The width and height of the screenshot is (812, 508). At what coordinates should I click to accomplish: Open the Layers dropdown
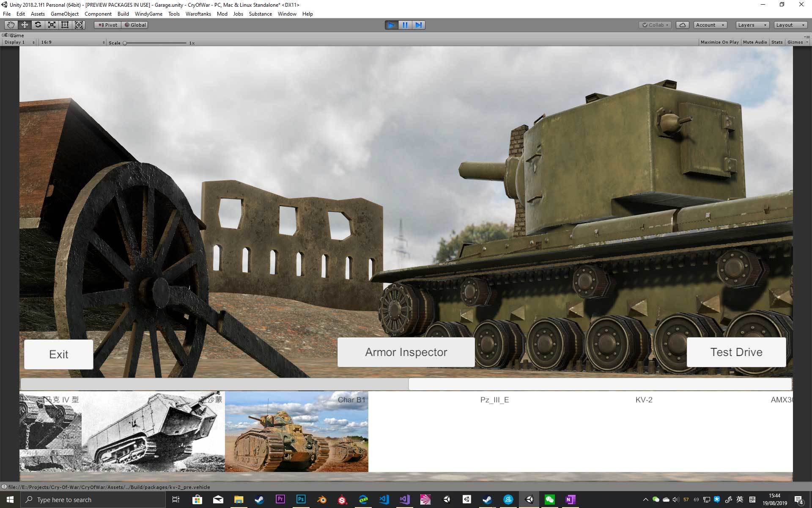752,25
